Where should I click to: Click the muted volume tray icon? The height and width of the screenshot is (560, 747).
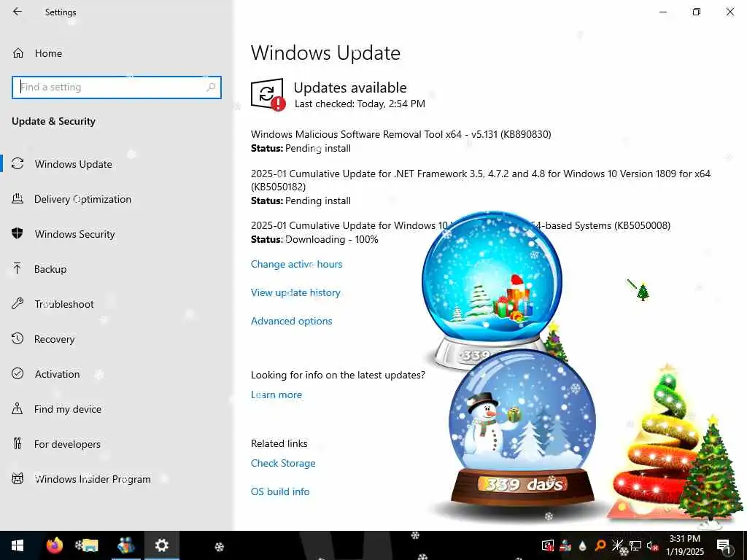coord(652,545)
